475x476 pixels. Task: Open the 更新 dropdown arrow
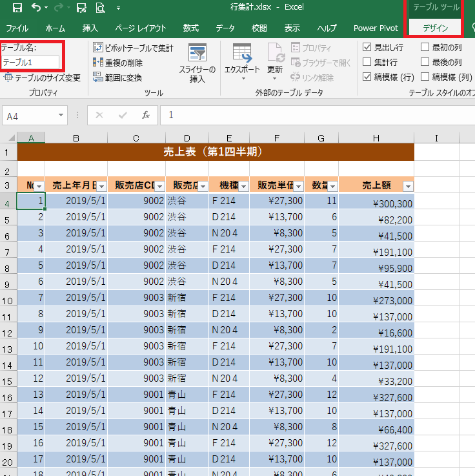point(274,79)
